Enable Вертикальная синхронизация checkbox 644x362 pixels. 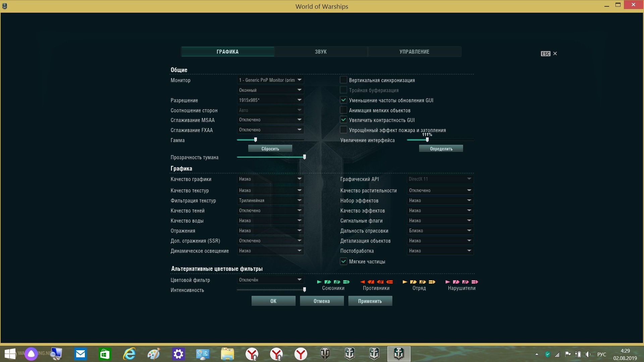343,80
